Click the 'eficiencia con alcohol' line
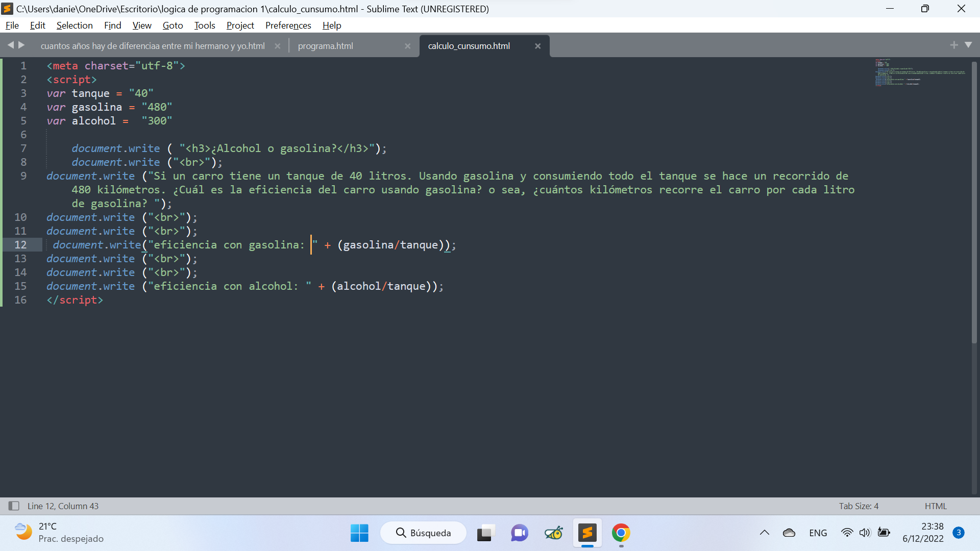 (245, 286)
